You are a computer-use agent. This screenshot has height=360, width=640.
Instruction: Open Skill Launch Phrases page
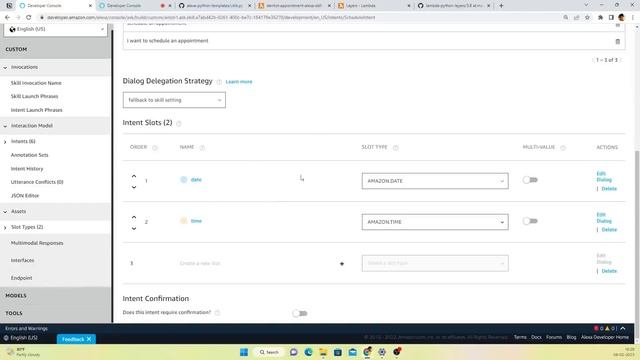[34, 96]
